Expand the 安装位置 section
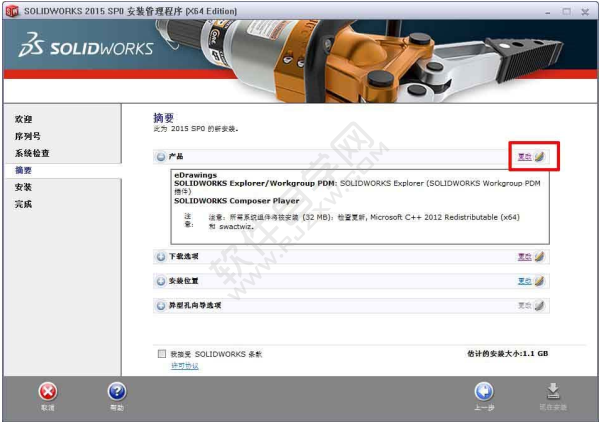This screenshot has height=424, width=599. point(161,281)
